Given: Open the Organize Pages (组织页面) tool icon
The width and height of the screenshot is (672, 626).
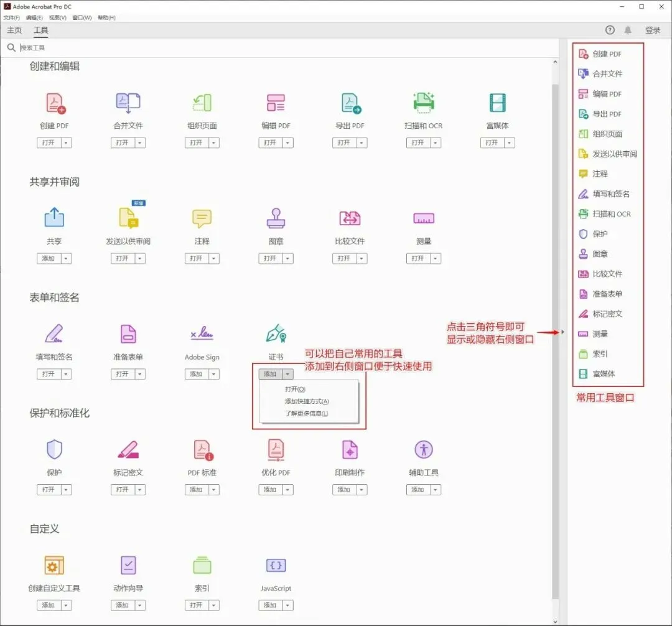Looking at the screenshot, I should (x=202, y=103).
